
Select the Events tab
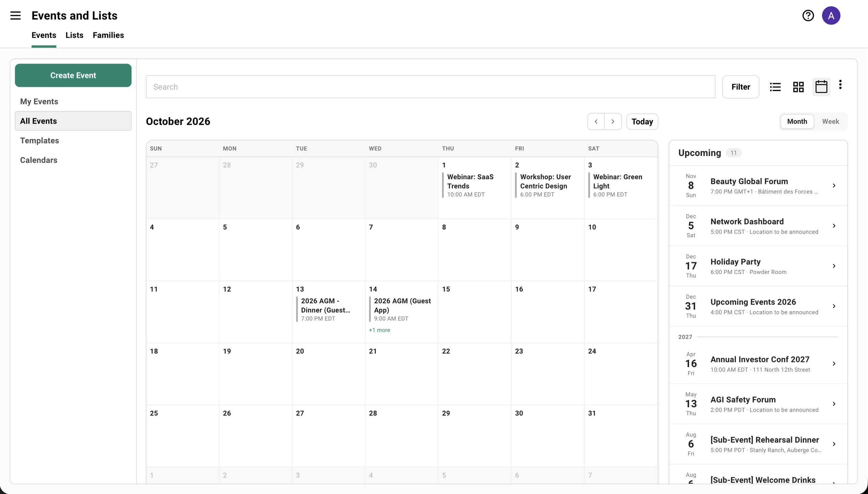coord(44,35)
